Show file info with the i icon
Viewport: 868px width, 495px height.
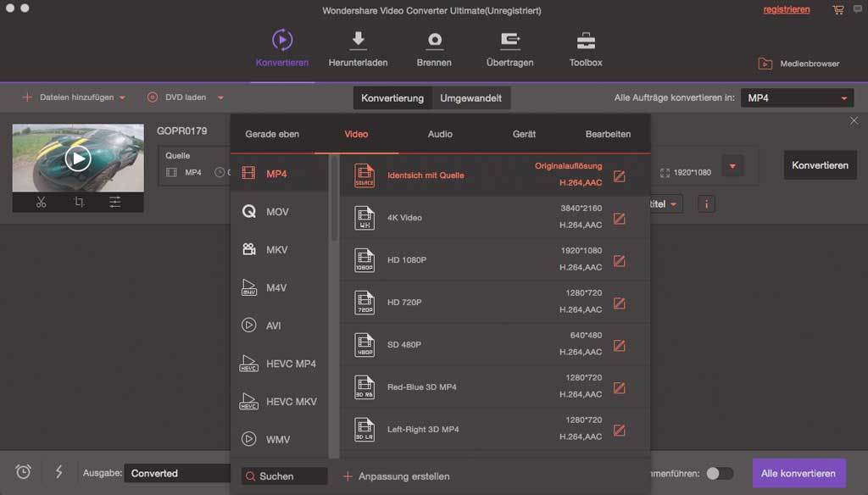coord(706,204)
